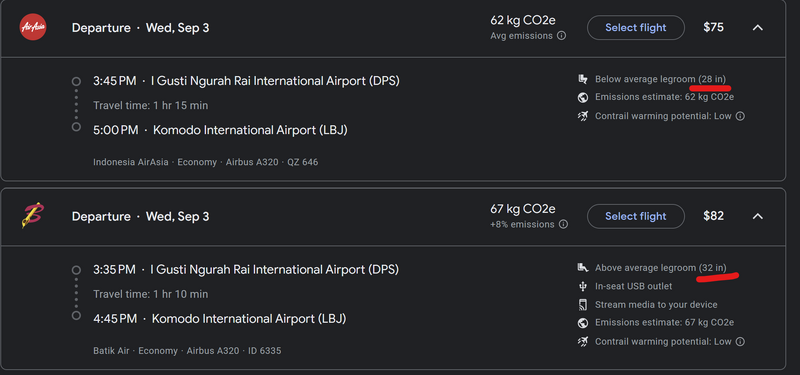The image size is (800, 375).
Task: Click AirAsia contrail warming plane icon
Action: [583, 116]
